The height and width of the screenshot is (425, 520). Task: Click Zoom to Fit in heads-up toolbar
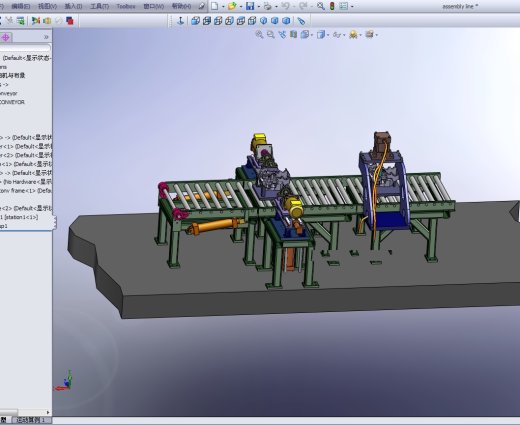click(x=259, y=34)
